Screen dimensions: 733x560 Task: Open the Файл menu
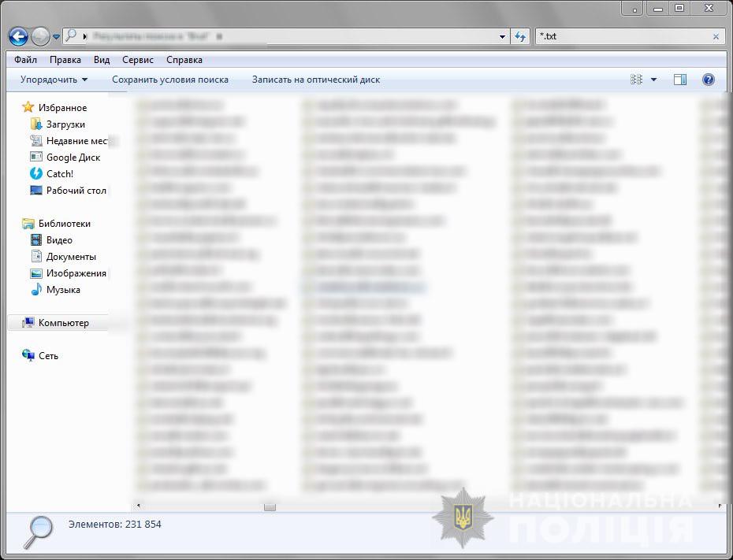tap(25, 60)
